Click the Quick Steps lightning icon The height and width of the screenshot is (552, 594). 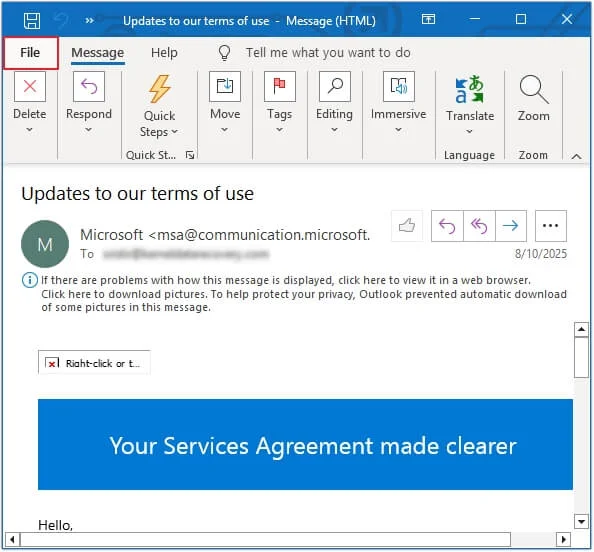tap(159, 89)
